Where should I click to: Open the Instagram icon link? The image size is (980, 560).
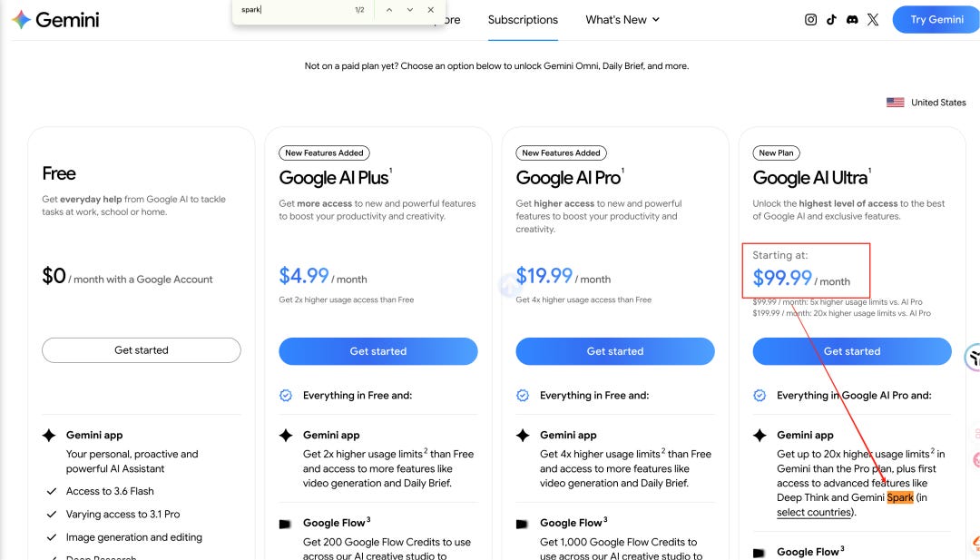(810, 19)
